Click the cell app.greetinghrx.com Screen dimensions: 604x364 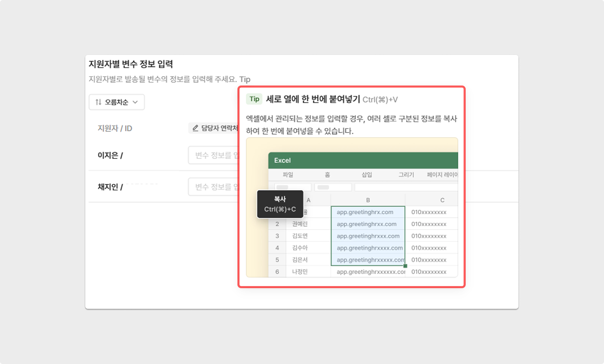tap(365, 212)
